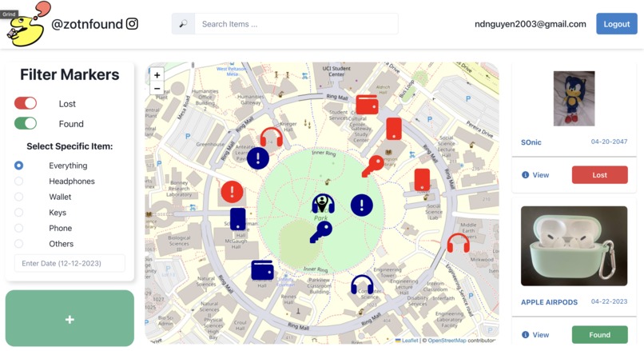This screenshot has height=351, width=644.
Task: Open blue key marker in the park
Action: click(320, 232)
